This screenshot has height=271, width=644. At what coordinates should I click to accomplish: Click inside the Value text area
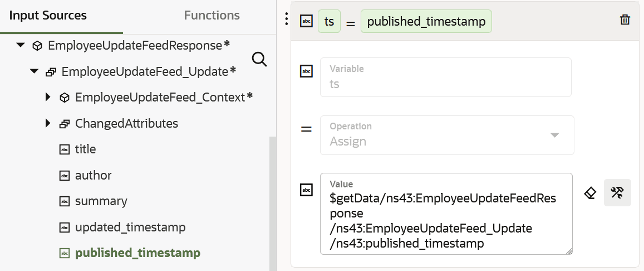445,220
